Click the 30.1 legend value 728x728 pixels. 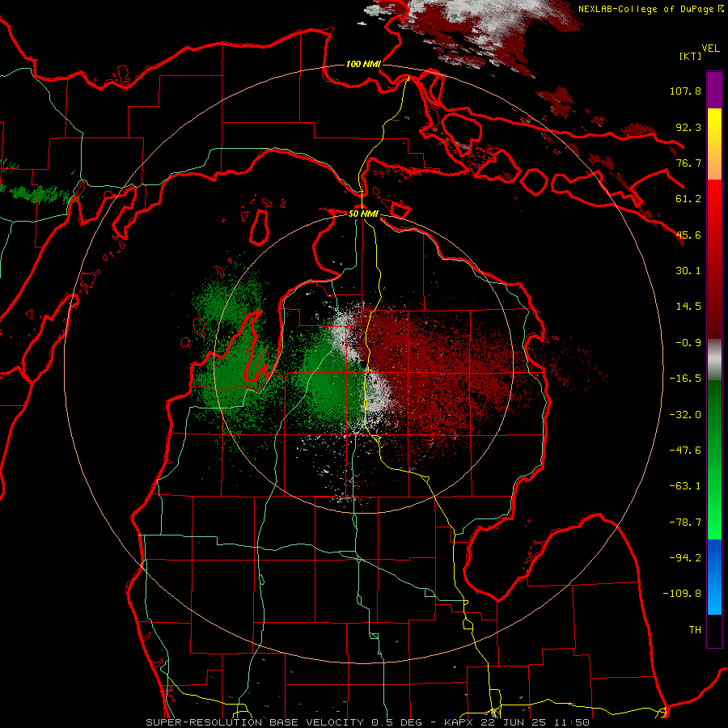coord(688,271)
